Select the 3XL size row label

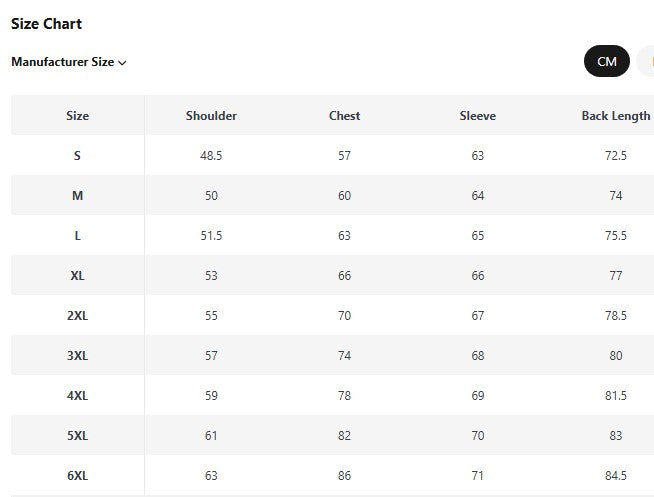point(78,356)
